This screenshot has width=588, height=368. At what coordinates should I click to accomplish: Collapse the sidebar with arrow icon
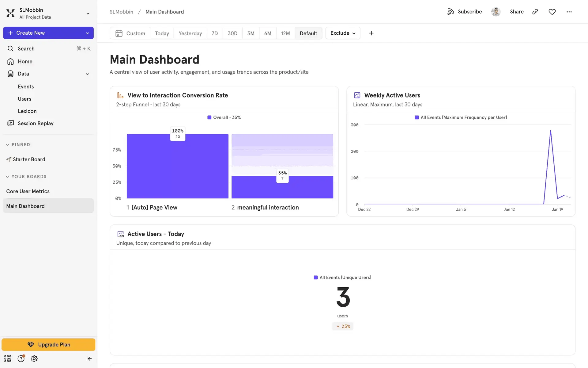pos(89,358)
